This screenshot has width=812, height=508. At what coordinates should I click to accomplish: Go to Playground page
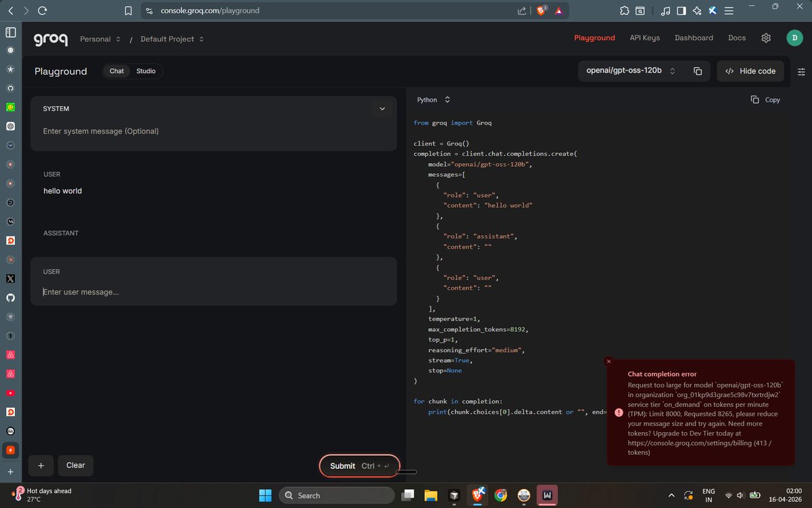pos(594,38)
